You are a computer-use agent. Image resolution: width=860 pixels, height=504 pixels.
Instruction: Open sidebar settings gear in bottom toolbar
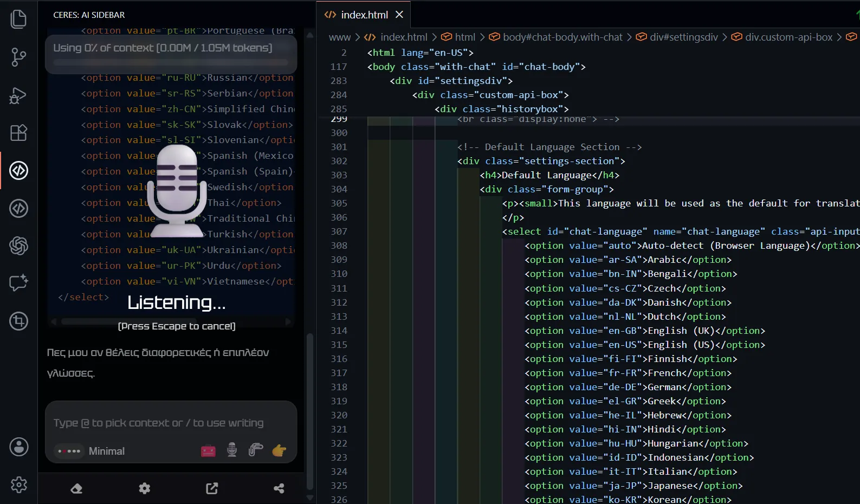point(144,488)
